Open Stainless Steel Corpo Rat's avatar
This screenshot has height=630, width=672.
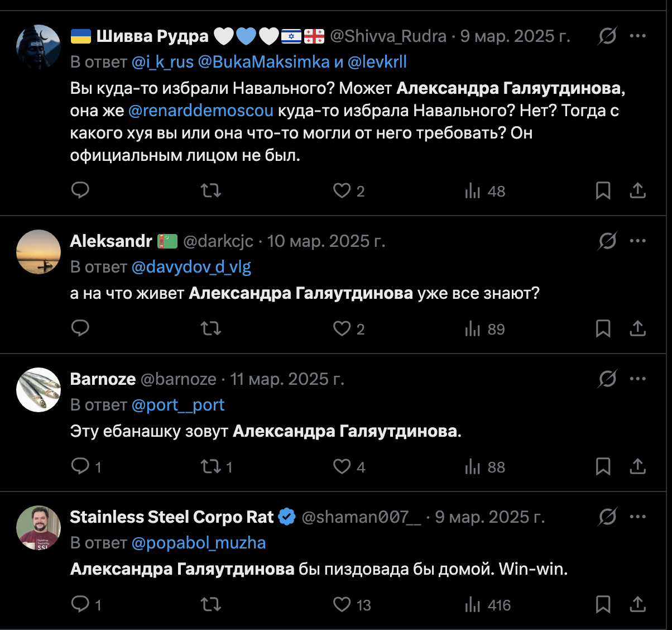[x=39, y=528]
